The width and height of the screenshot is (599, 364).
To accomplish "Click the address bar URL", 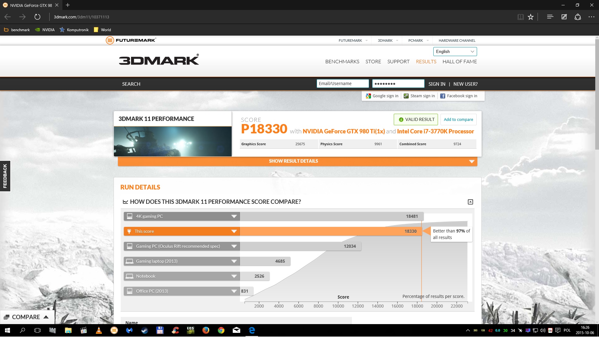I will click(x=81, y=17).
